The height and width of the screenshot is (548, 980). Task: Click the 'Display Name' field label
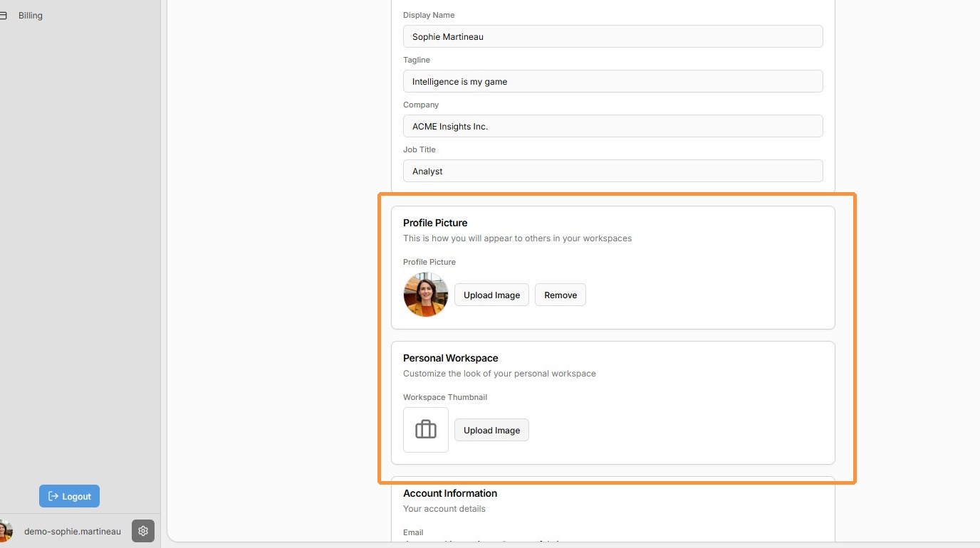429,15
